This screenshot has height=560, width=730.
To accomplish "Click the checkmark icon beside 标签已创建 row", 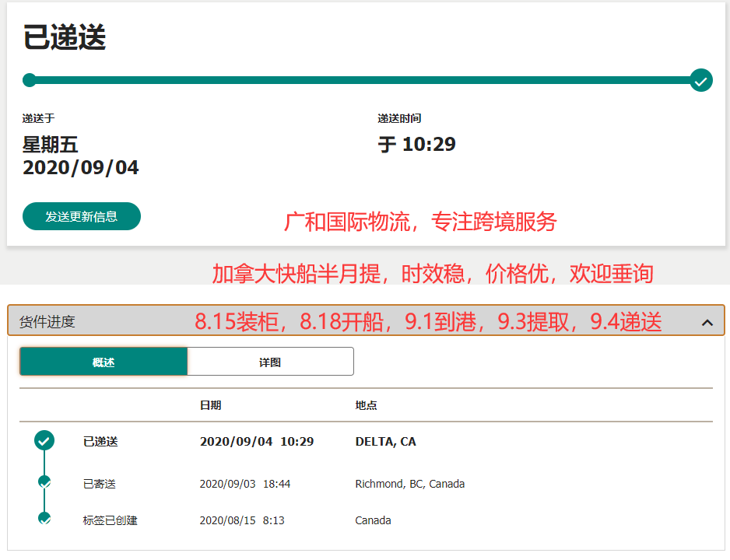I will tap(44, 518).
